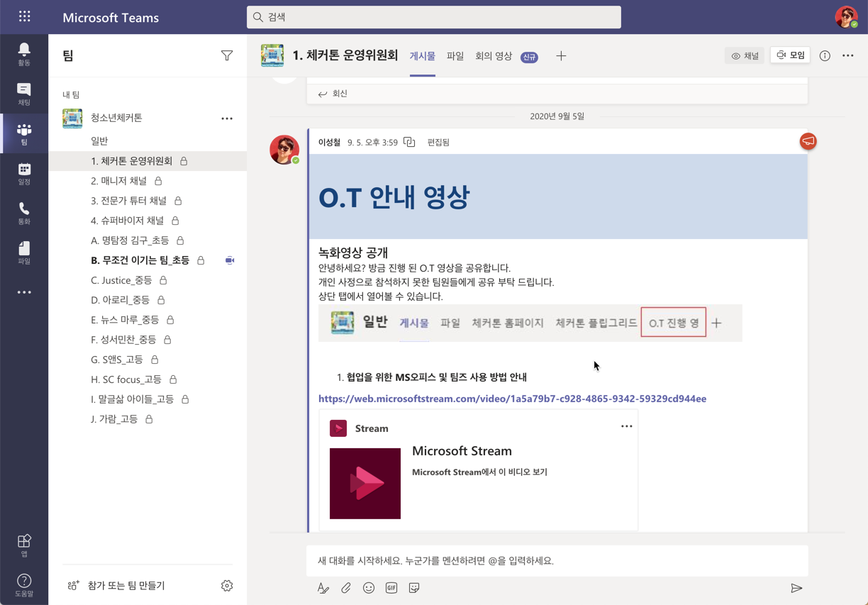
Task: Click the 채널 notifications button
Action: point(745,56)
